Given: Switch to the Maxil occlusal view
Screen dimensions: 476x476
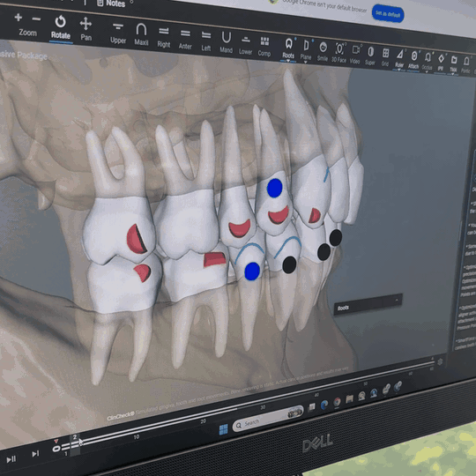Looking at the screenshot, I should click(141, 34).
